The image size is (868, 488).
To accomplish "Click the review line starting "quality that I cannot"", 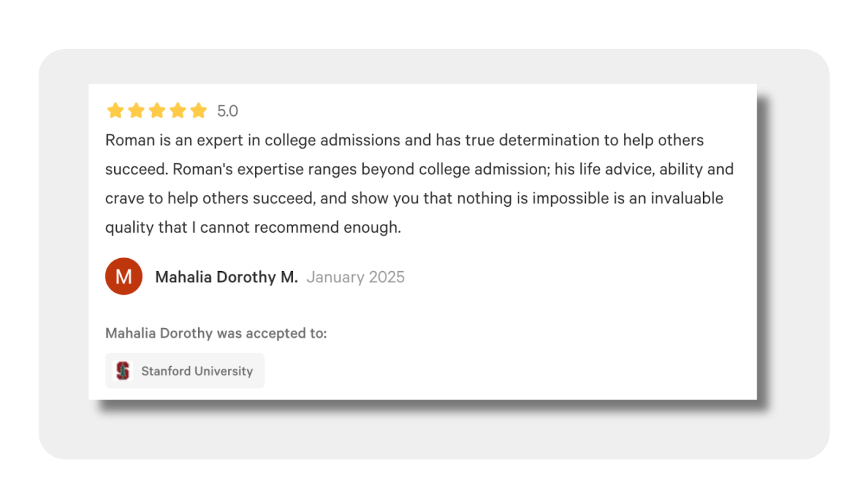I will click(253, 227).
